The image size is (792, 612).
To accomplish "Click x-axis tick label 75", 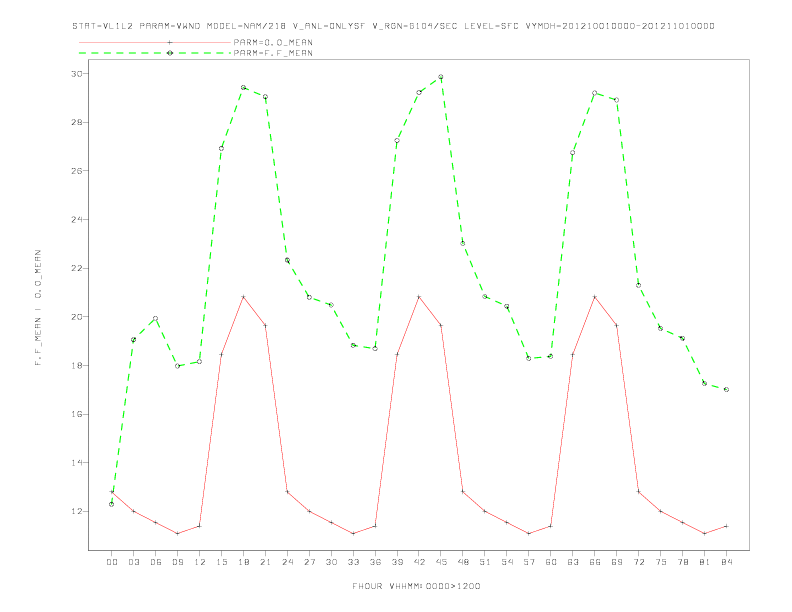I will coord(660,562).
